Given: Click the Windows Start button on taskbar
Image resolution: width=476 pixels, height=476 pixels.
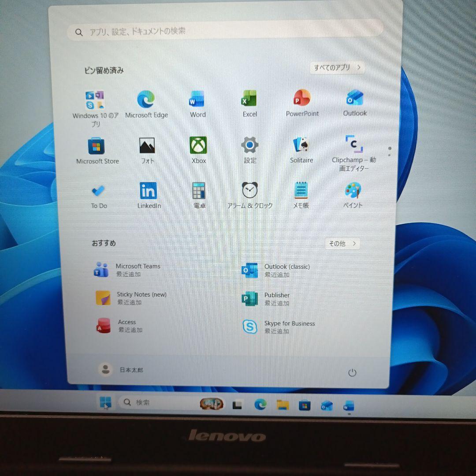Looking at the screenshot, I should click(x=105, y=402).
